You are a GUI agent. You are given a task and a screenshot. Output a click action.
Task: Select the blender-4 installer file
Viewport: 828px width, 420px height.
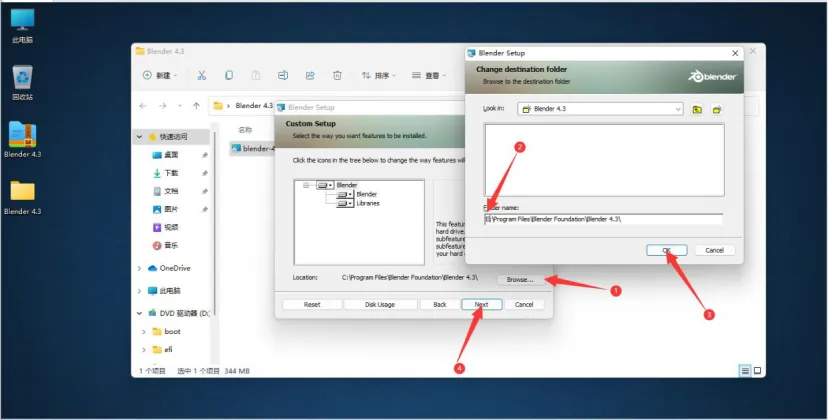253,148
